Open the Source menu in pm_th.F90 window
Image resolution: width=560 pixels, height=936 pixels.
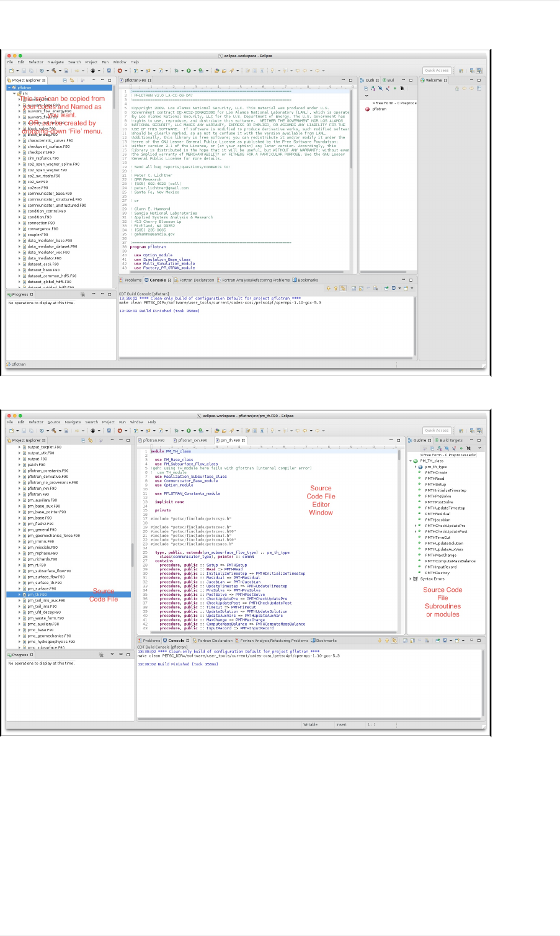(54, 422)
